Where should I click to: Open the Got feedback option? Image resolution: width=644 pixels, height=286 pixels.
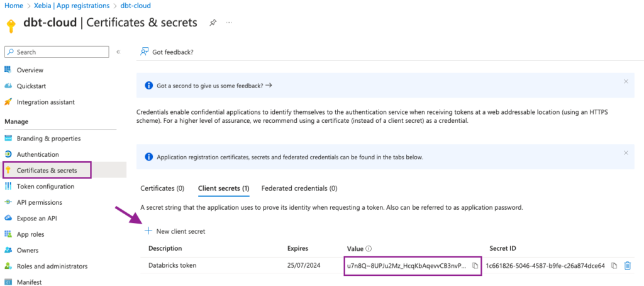click(167, 52)
